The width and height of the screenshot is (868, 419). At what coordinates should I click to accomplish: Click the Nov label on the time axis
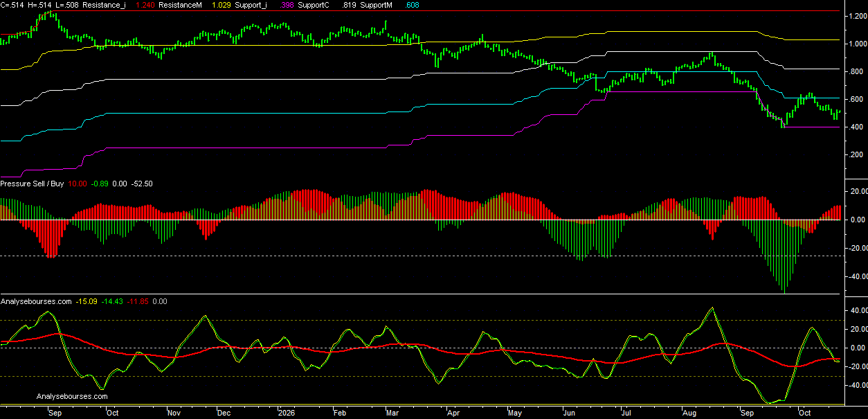(x=174, y=413)
